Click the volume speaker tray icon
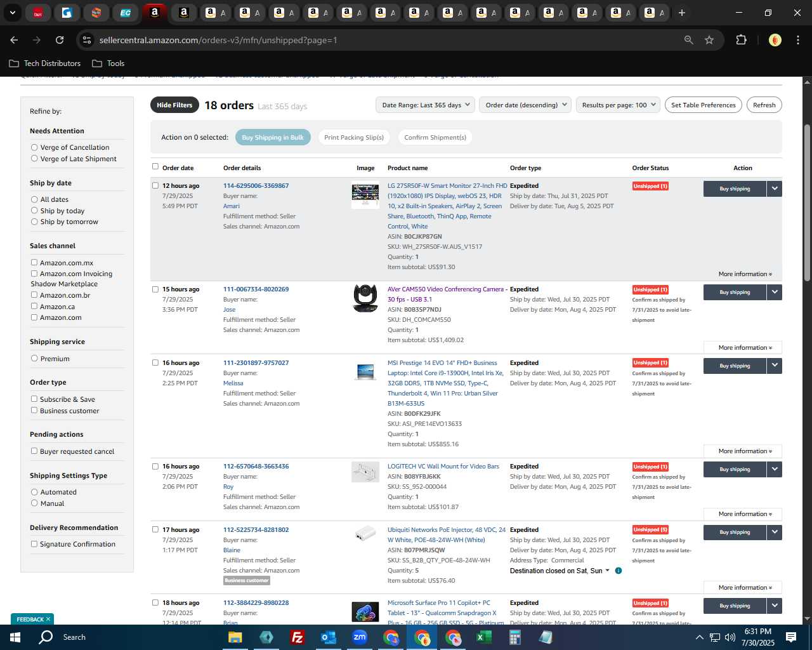 (x=730, y=637)
